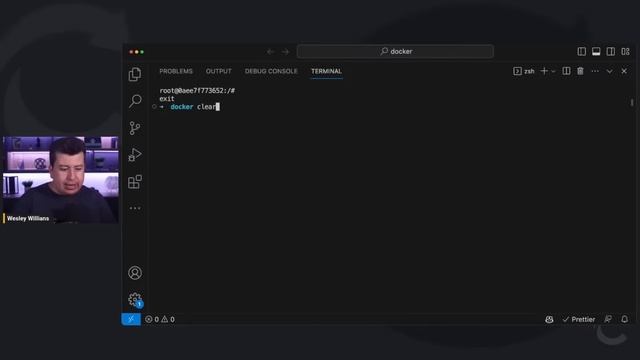The image size is (640, 360).
Task: Toggle the secondary side bar layout icon
Action: (x=611, y=51)
